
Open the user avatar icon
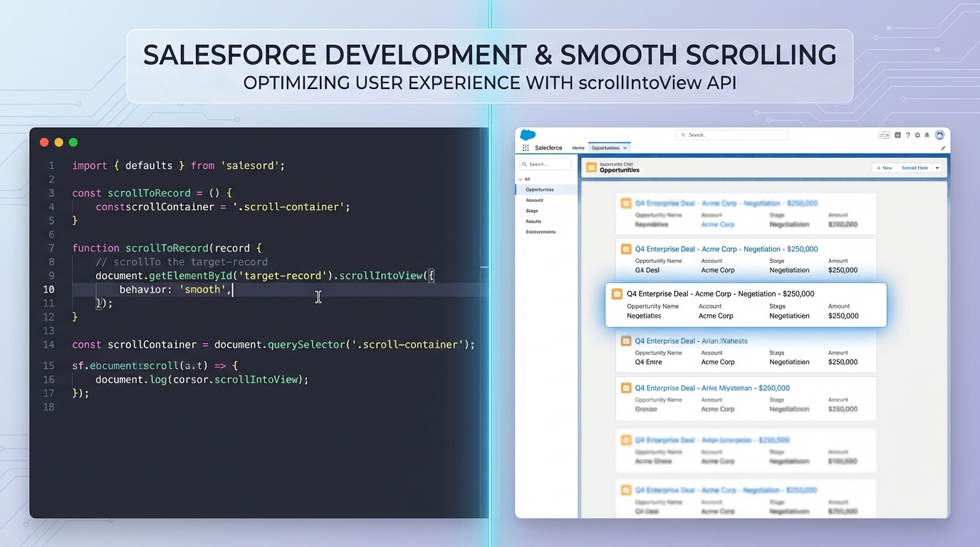coord(939,135)
